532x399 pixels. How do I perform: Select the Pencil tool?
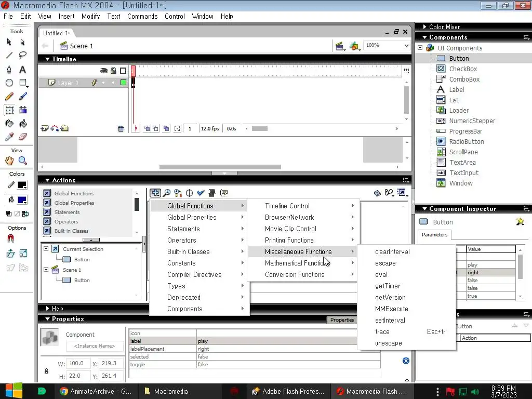pyautogui.click(x=9, y=96)
